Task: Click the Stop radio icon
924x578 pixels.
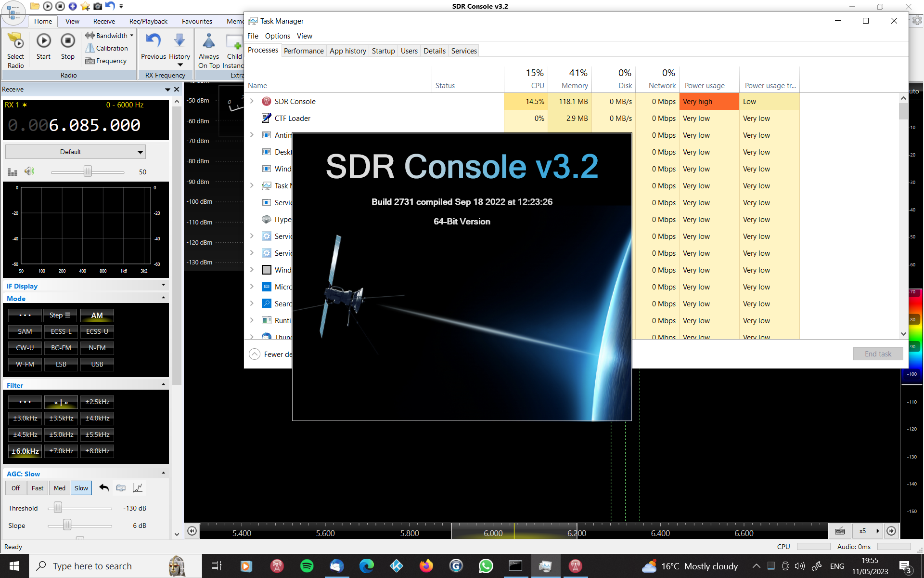Action: [68, 41]
